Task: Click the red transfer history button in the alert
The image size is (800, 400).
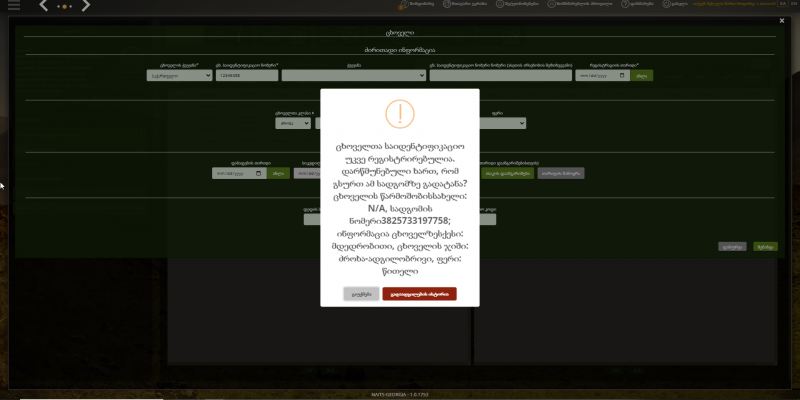Action: (419, 294)
